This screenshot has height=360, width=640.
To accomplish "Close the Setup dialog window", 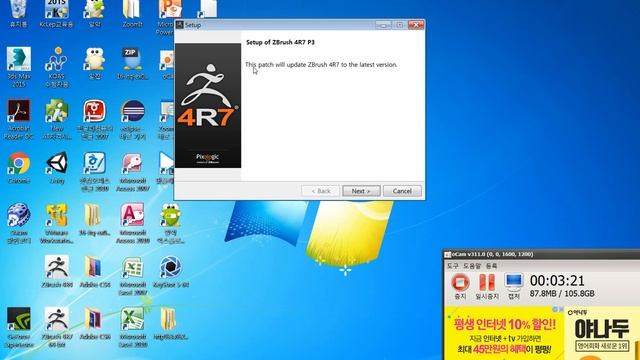I will click(416, 25).
